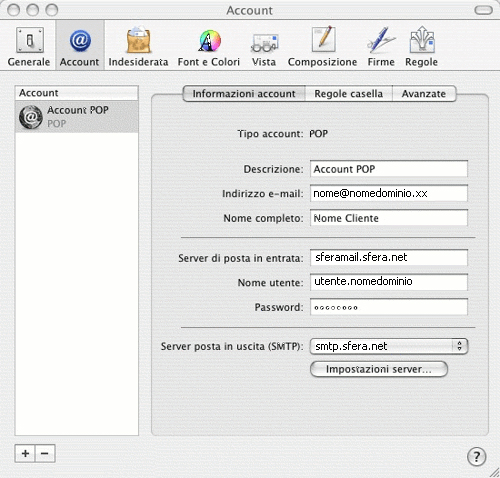The height and width of the screenshot is (478, 500).
Task: Select Account POP in the accounts list
Action: click(77, 117)
